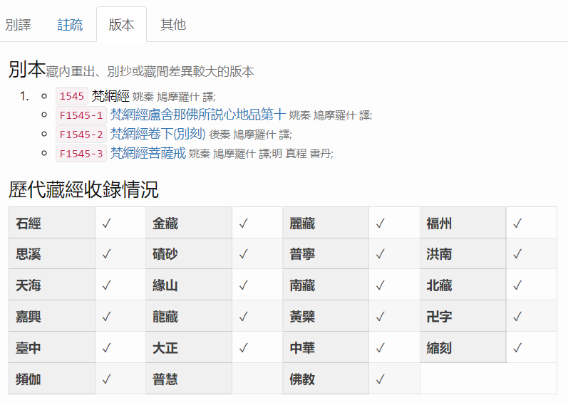
Task: Select the 天海 table cell
Action: 52,285
